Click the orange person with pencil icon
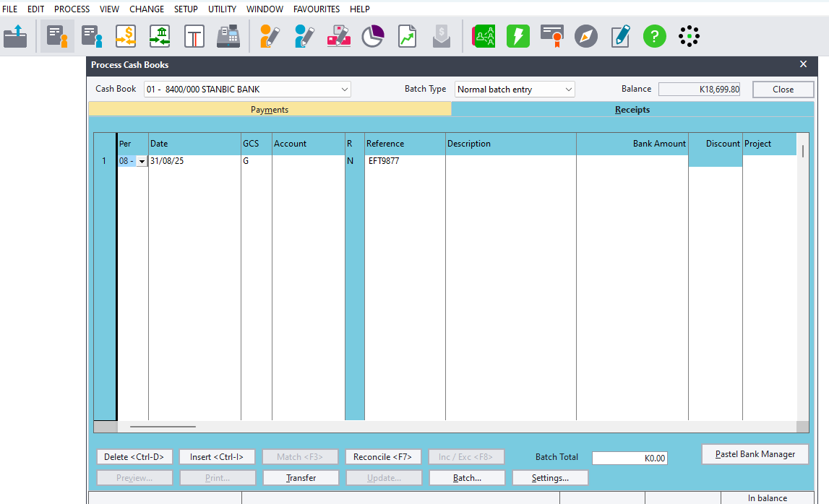This screenshot has width=829, height=504. [270, 36]
